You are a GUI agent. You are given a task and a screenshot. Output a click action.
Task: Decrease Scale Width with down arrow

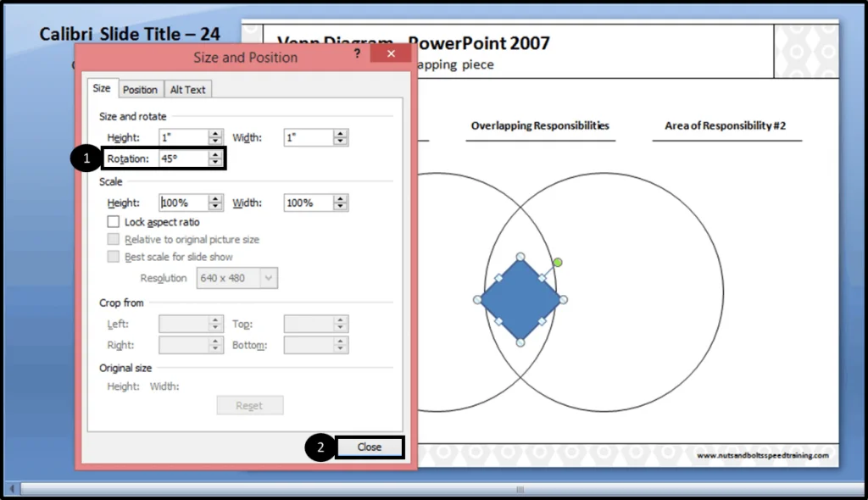click(x=341, y=207)
